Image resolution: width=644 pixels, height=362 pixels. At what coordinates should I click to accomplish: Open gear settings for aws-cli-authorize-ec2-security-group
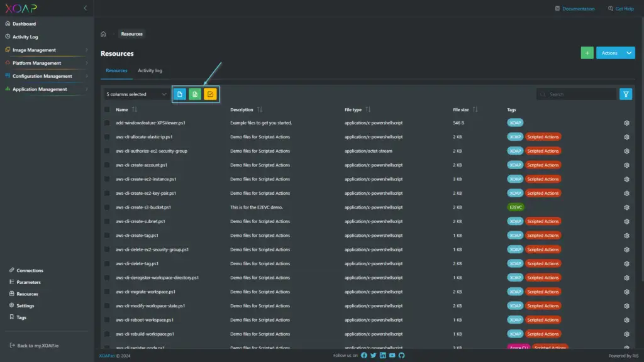point(626,151)
